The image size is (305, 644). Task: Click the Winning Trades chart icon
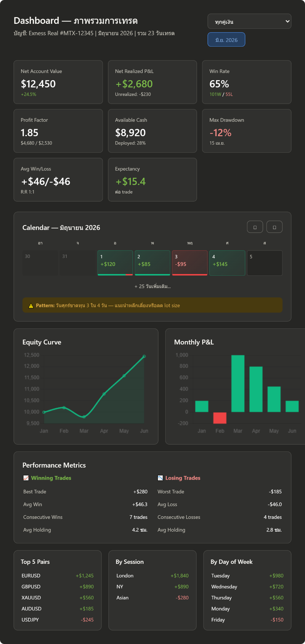point(26,478)
